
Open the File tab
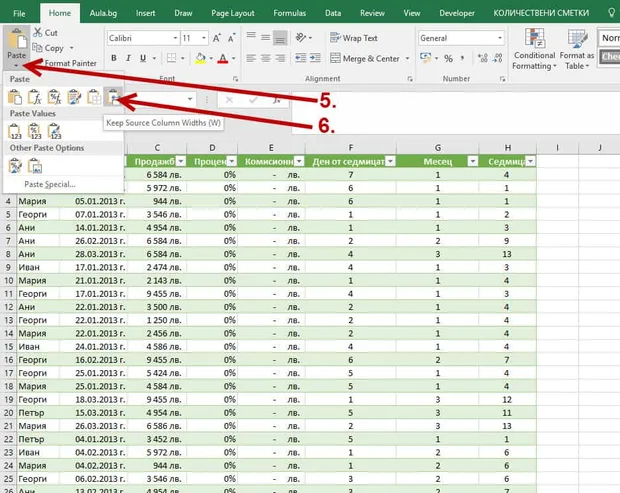[19, 13]
